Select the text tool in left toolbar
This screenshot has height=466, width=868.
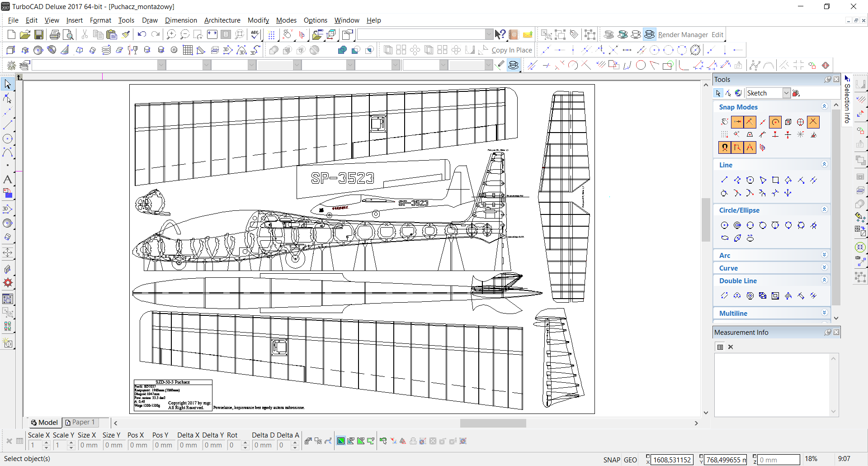click(8, 180)
